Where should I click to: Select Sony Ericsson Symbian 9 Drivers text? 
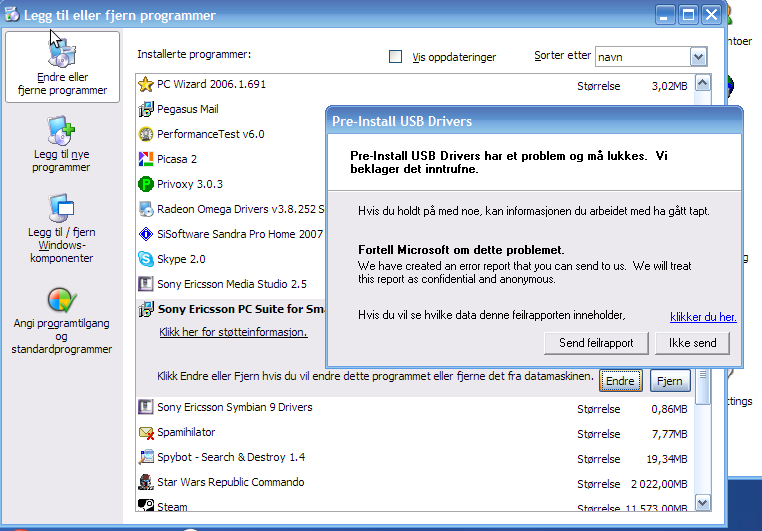coord(235,407)
